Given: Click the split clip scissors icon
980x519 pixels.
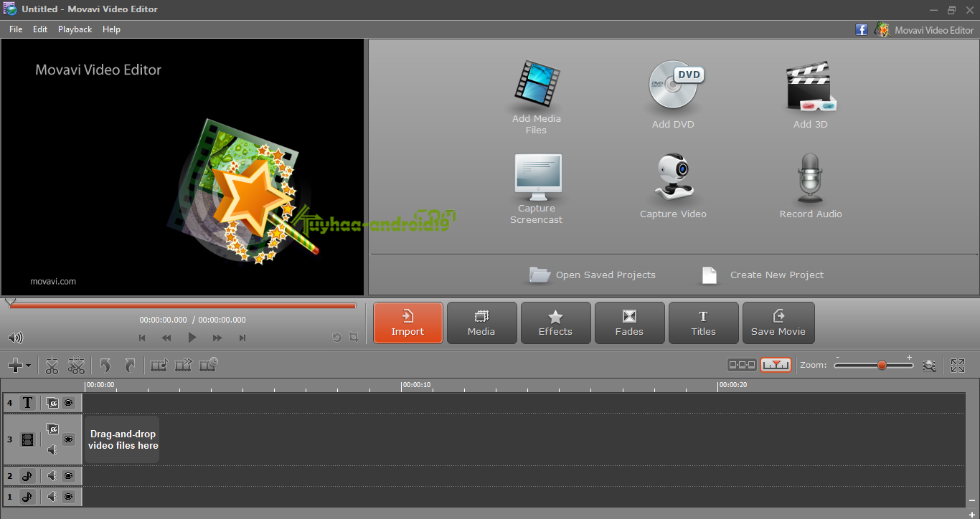Looking at the screenshot, I should (x=52, y=366).
